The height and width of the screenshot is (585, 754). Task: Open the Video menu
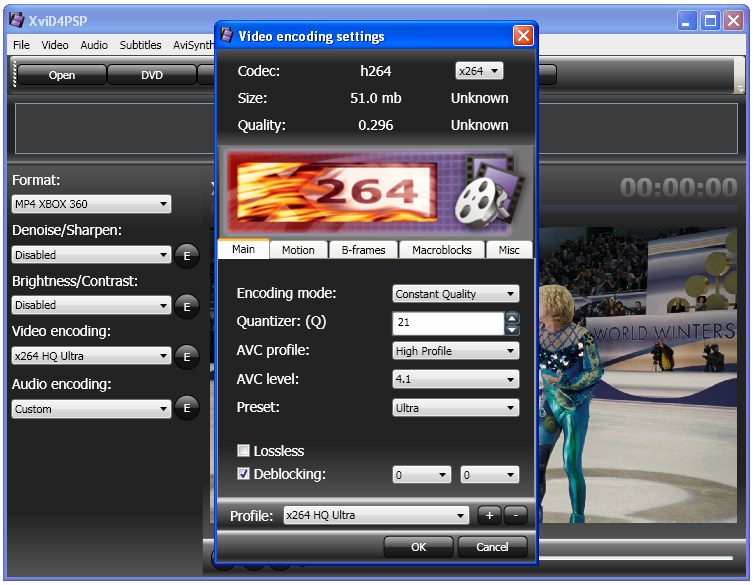tap(55, 45)
